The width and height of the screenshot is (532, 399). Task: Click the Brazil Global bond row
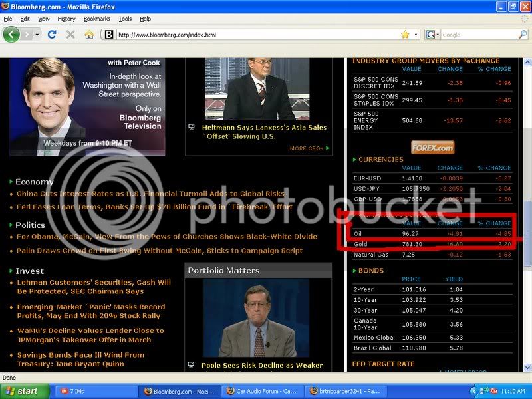pos(432,348)
